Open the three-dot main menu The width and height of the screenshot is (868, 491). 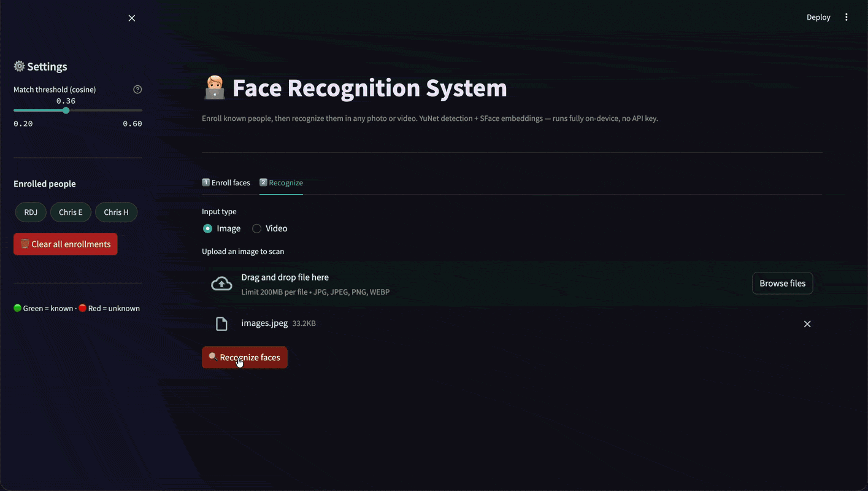coord(847,17)
